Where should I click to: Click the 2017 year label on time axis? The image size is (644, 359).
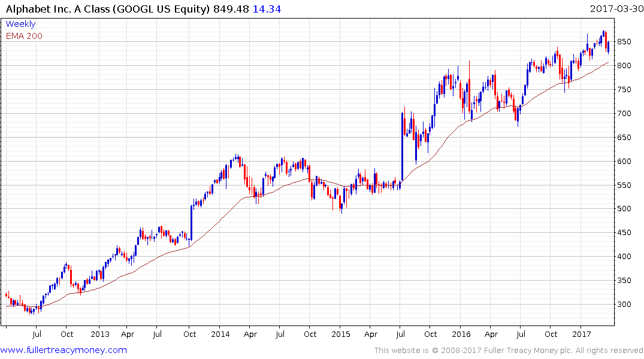(582, 334)
